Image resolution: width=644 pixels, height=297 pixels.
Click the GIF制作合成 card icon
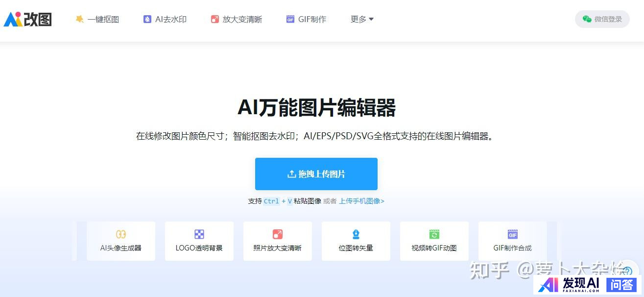tap(512, 234)
